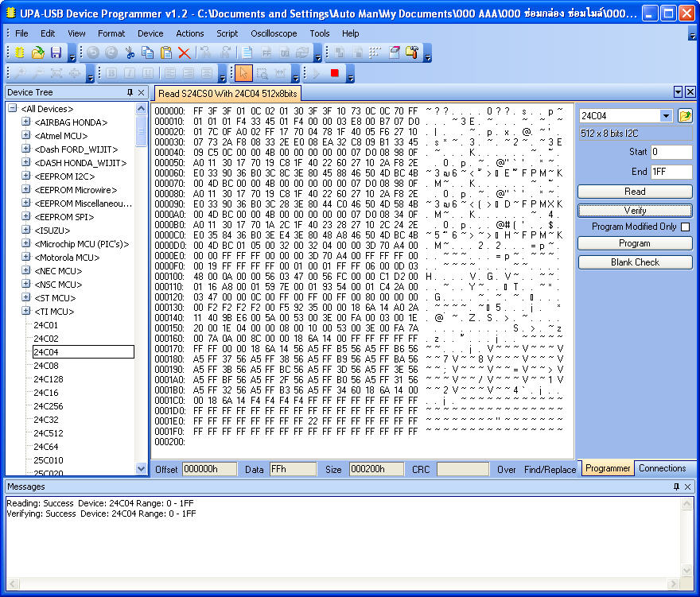The width and height of the screenshot is (700, 597).
Task: Click the Save floppy disk icon
Action: click(56, 52)
